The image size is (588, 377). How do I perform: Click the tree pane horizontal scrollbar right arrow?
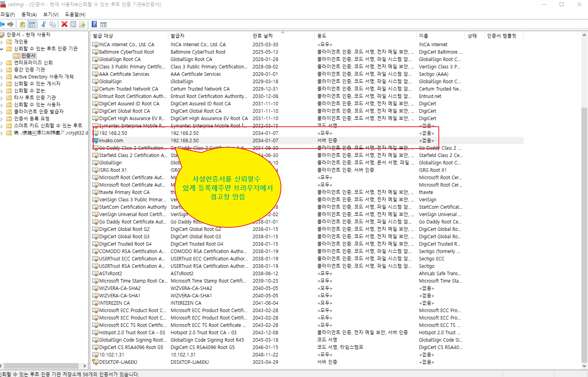tap(84, 366)
